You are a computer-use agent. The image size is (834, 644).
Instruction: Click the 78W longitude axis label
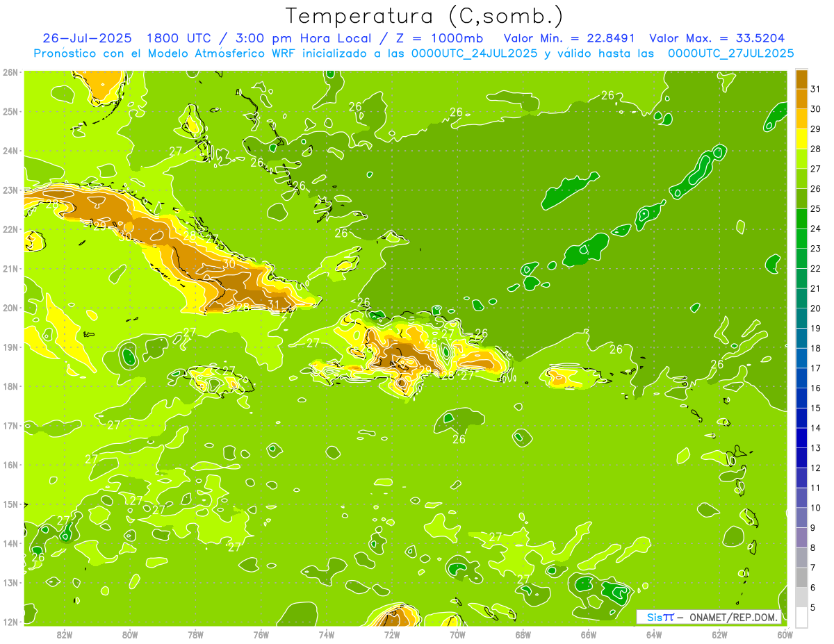pyautogui.click(x=195, y=634)
